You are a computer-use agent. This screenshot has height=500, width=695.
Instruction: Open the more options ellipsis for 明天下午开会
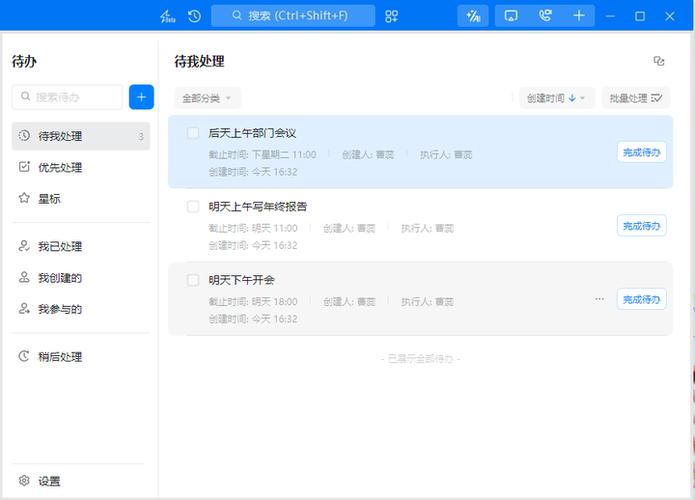(x=599, y=299)
